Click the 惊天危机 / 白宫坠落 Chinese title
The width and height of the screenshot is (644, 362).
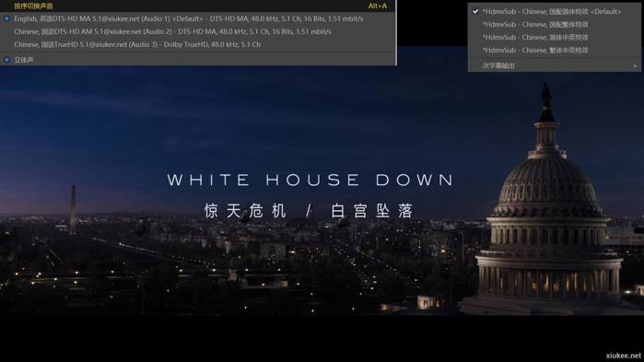click(x=309, y=211)
